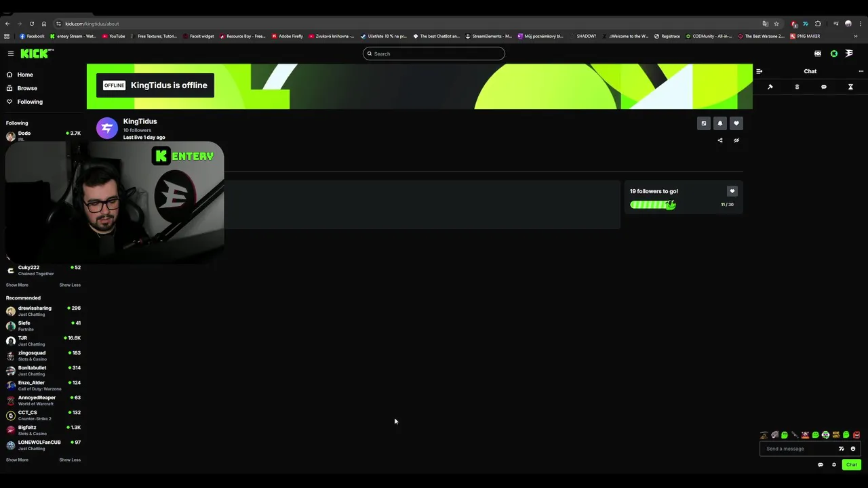
Task: Click the chat bubble icon in chat toolbar
Action: pyautogui.click(x=824, y=87)
